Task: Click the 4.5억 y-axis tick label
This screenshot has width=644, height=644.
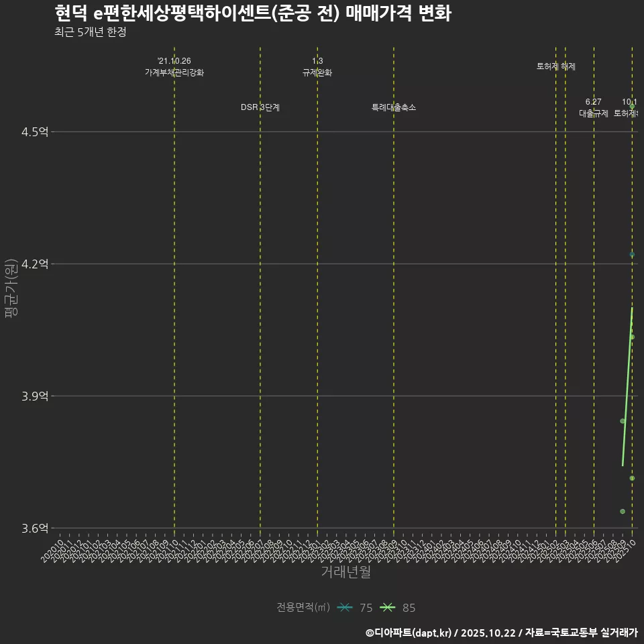Action: point(35,132)
